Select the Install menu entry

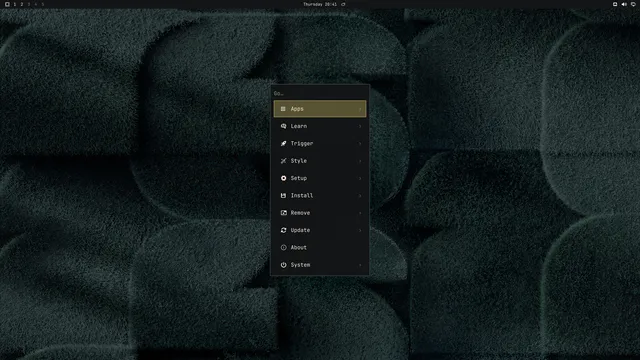click(320, 196)
